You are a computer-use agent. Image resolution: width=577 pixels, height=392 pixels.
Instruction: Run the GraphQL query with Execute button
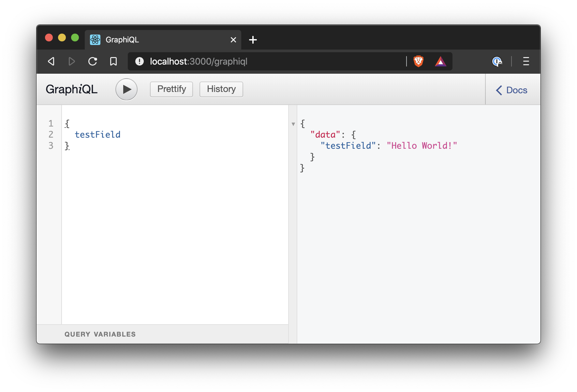click(x=126, y=89)
